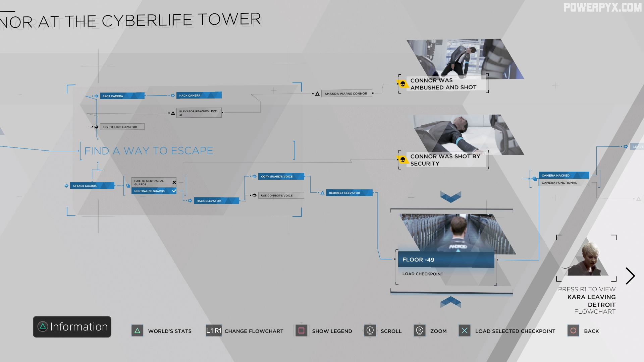The image size is (644, 362).
Task: Select the Change Flowchart L1R1 icon
Action: [x=213, y=330]
